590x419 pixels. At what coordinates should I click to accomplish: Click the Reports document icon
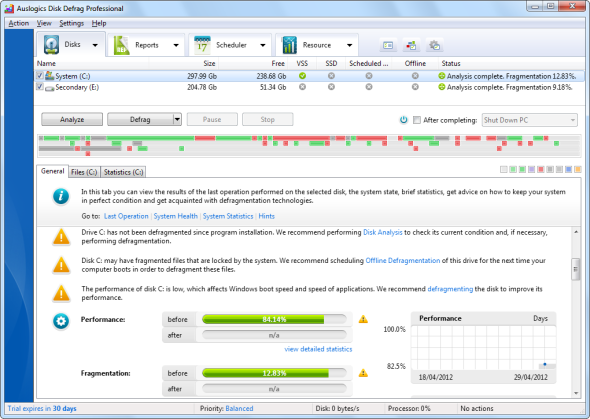coord(121,45)
